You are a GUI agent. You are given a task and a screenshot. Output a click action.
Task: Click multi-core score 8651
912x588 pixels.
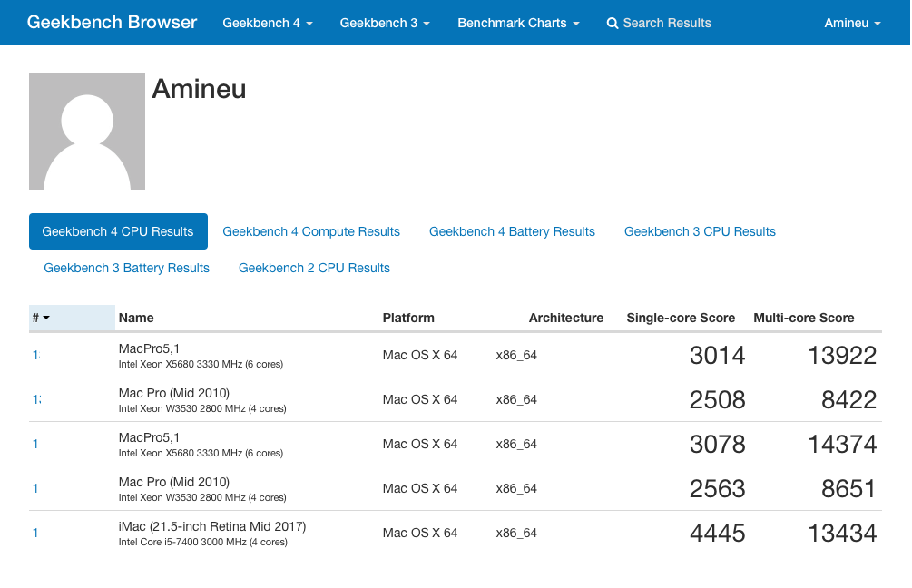[848, 488]
